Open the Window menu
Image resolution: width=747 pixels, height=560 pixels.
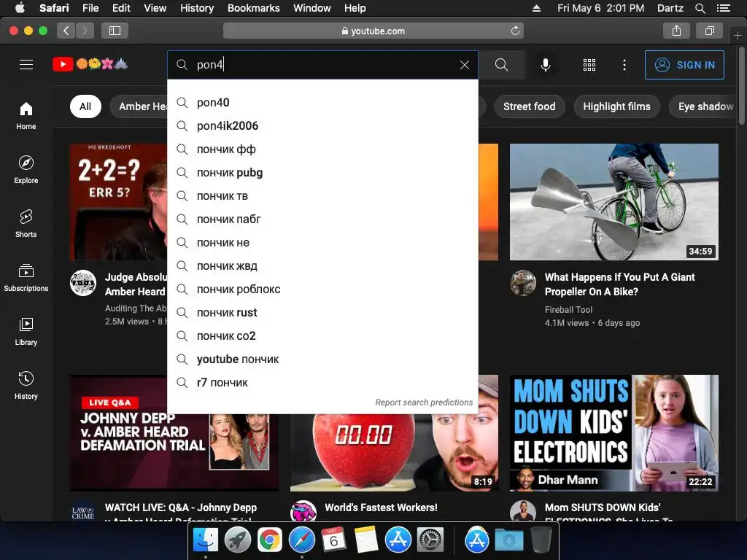point(311,8)
